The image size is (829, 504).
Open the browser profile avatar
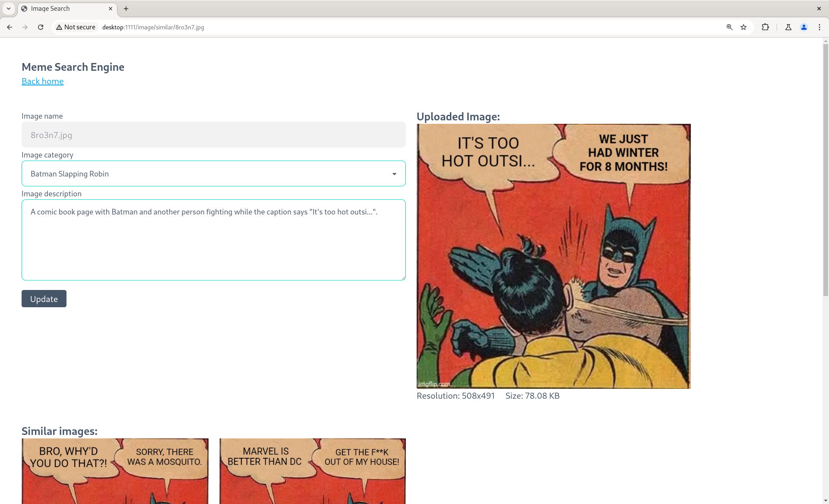(x=804, y=27)
